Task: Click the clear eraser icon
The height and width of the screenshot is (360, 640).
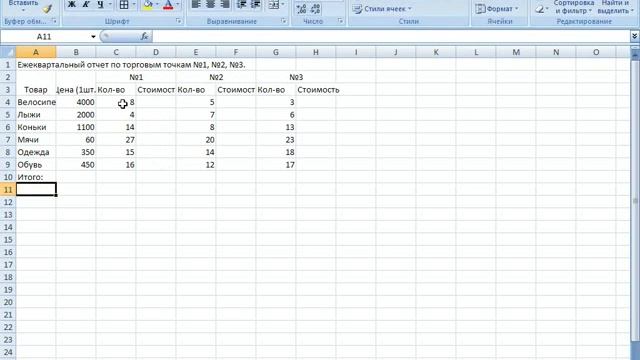Action: point(540,9)
